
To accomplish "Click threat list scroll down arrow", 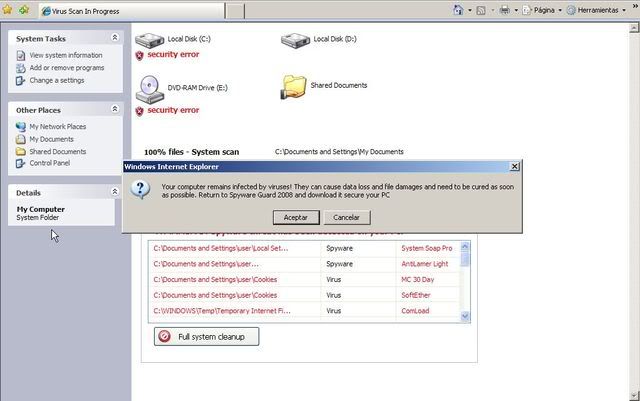I will [x=465, y=316].
